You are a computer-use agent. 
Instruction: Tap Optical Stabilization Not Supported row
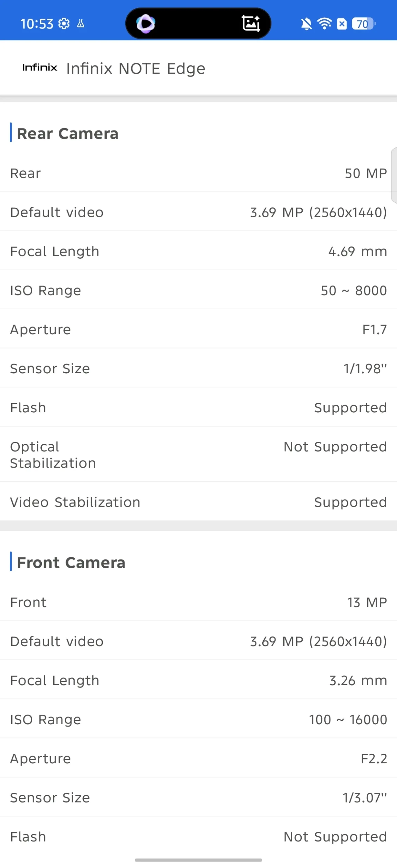pyautogui.click(x=198, y=454)
